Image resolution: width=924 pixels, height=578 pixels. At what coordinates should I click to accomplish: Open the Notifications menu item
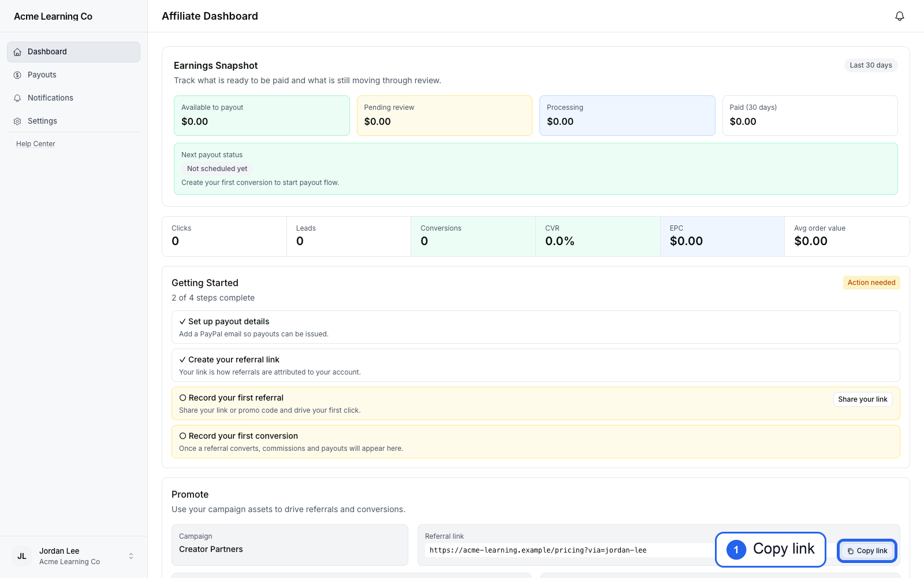73,98
